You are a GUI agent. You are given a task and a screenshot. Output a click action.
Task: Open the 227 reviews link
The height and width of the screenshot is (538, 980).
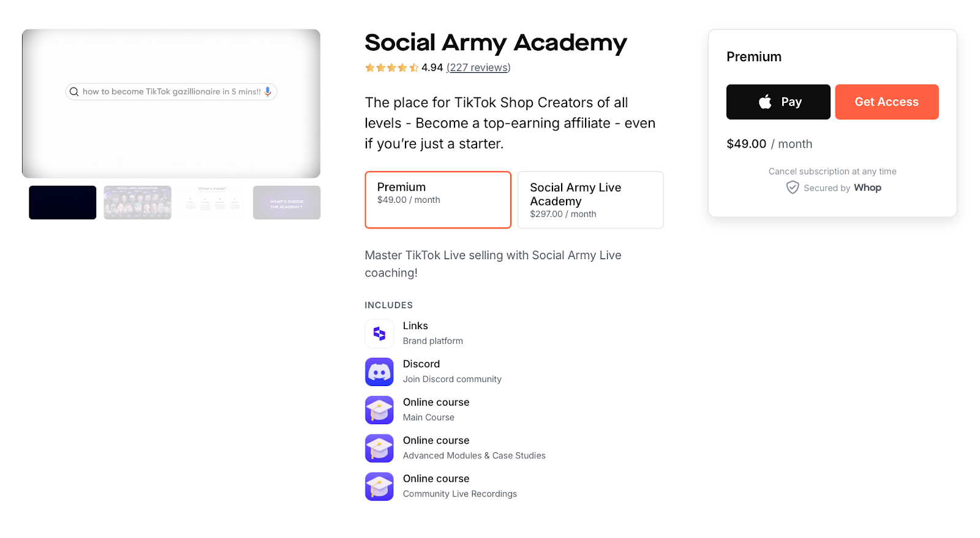pyautogui.click(x=478, y=67)
